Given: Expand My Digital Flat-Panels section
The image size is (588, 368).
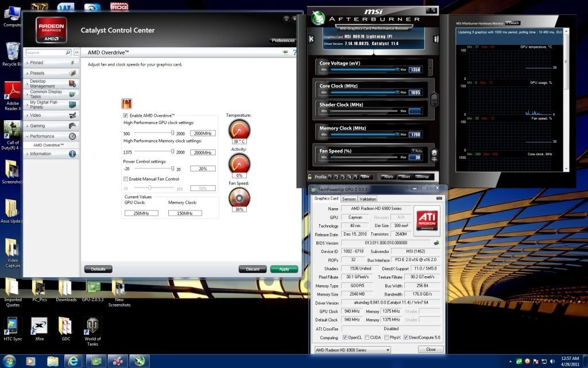Looking at the screenshot, I should [51, 105].
